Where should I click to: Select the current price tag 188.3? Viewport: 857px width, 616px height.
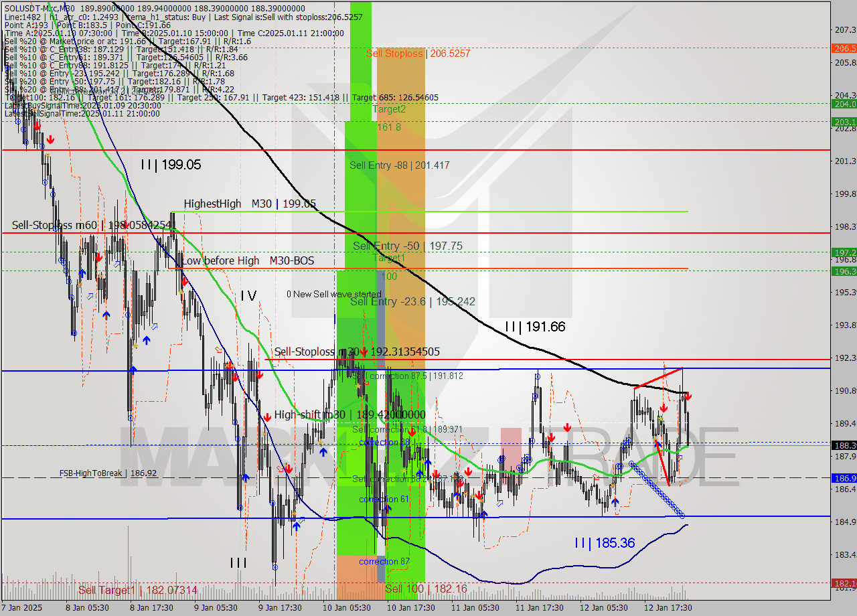click(x=844, y=445)
